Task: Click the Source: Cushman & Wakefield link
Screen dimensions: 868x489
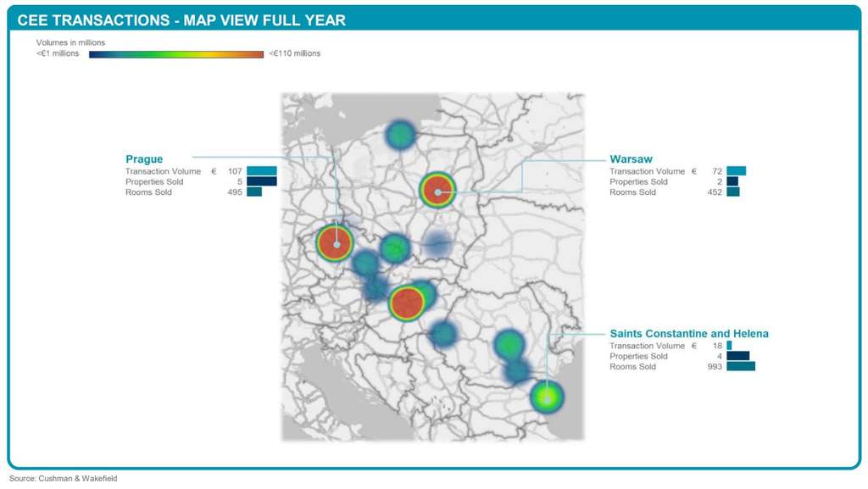Action: pos(62,477)
